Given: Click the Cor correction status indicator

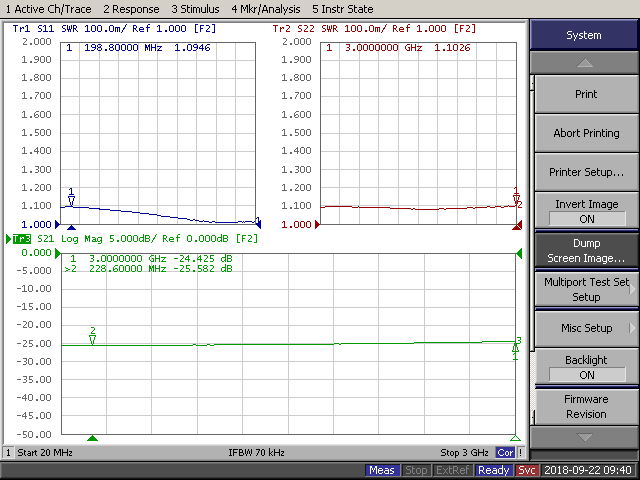Looking at the screenshot, I should coord(505,453).
